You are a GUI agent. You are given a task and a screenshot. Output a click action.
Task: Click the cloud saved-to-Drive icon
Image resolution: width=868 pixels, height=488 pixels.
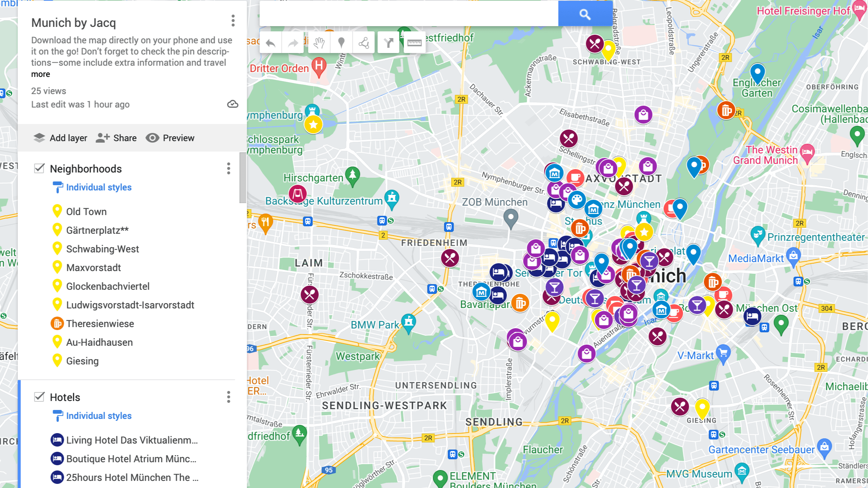pos(233,104)
